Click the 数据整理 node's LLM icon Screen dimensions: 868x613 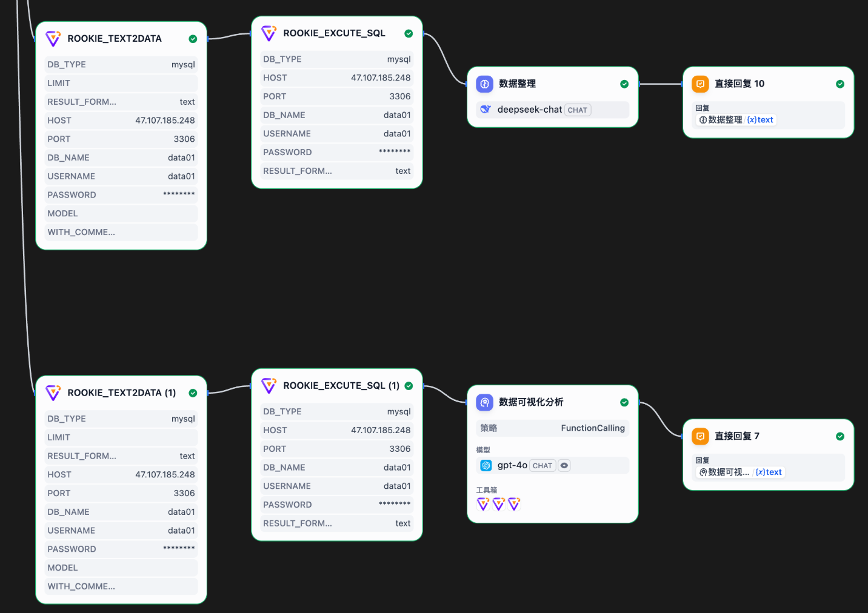click(484, 84)
